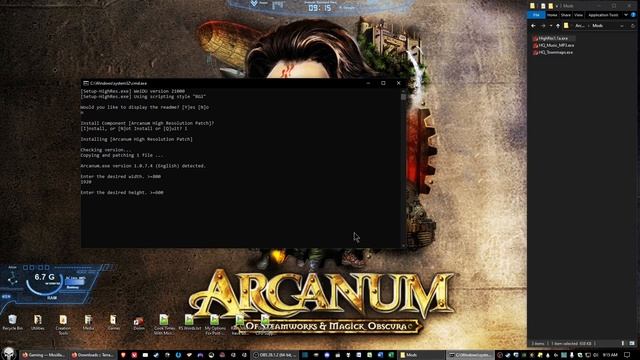Go up one folder level in Explorer
The height and width of the screenshot is (360, 640).
558,26
